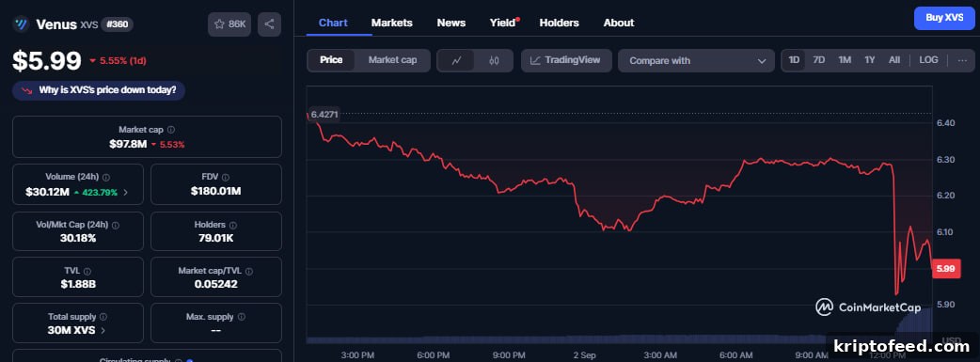The height and width of the screenshot is (362, 980).
Task: Click the #360 rank badge
Action: (x=117, y=24)
